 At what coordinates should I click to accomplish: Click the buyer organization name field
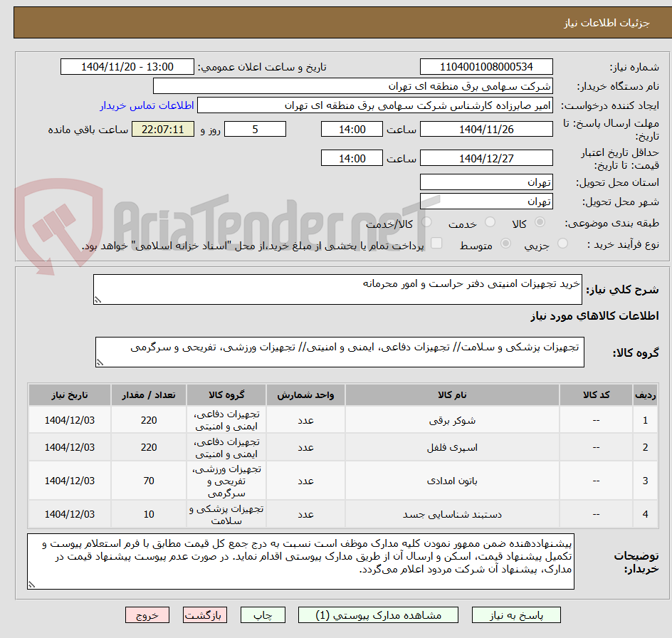pyautogui.click(x=352, y=86)
